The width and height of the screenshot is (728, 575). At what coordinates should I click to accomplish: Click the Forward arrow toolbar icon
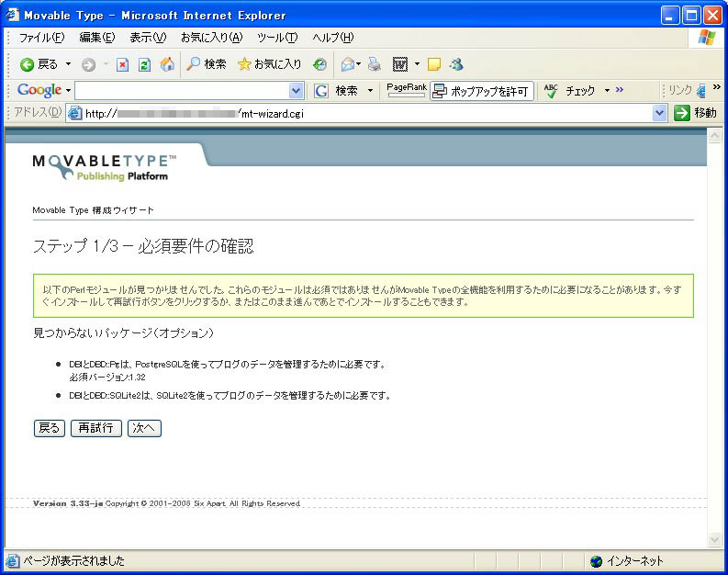point(88,64)
